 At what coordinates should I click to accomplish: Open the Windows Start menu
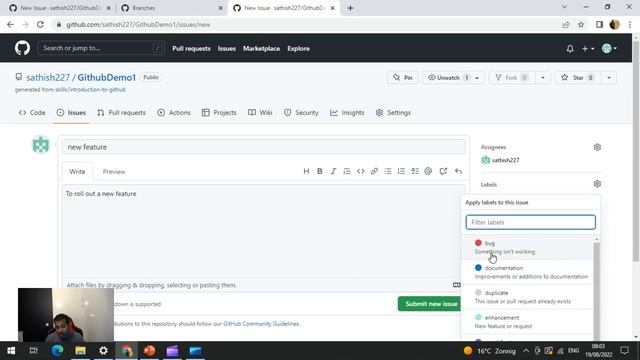coord(11,351)
